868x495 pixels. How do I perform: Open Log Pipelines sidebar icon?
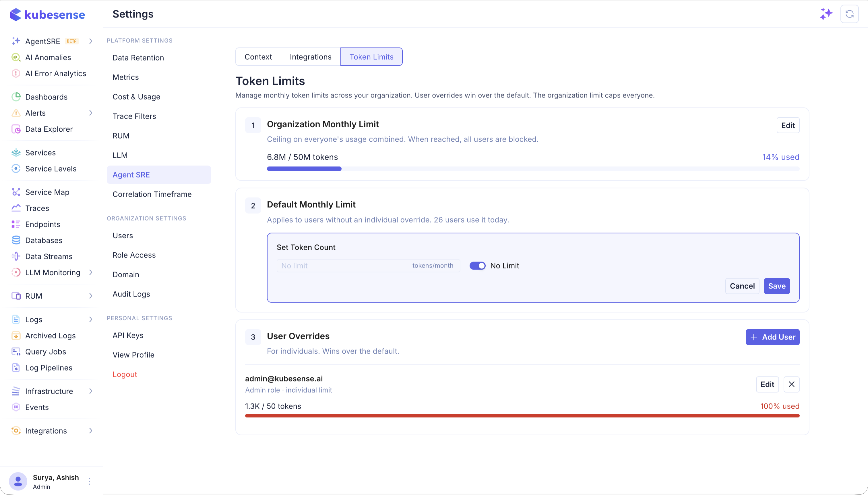point(16,368)
